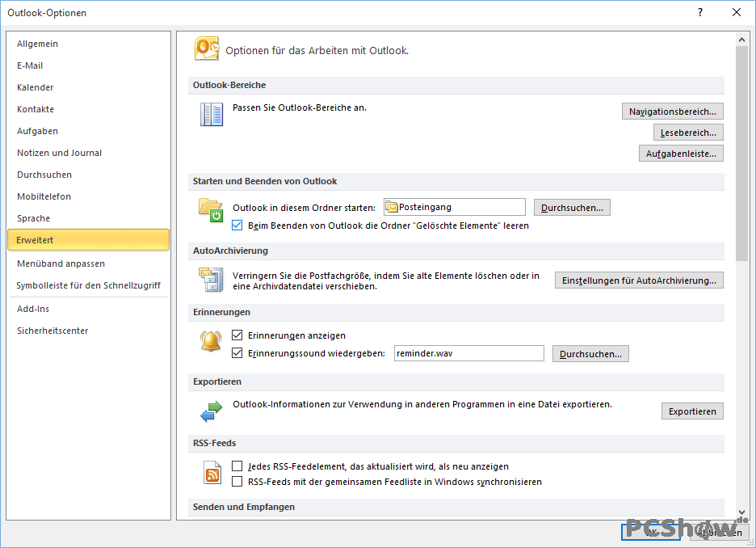Click Durchsuchen... next to reminder.wav
Viewport: 756px width, 548px height.
pyautogui.click(x=590, y=353)
